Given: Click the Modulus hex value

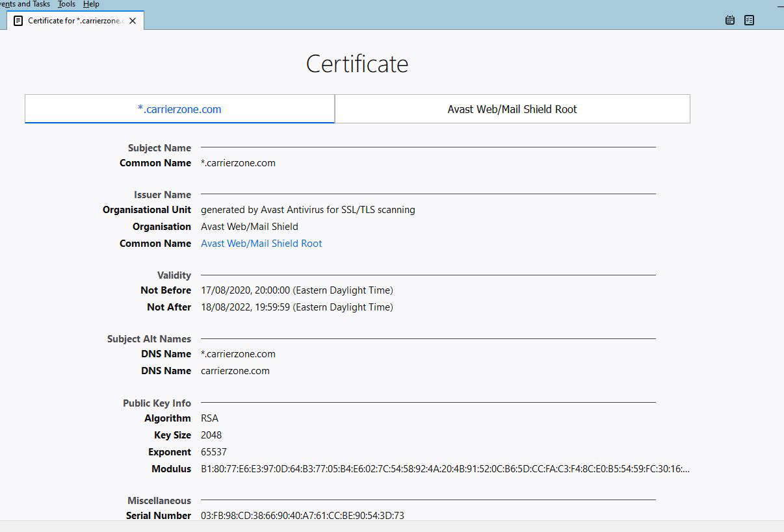Looking at the screenshot, I should [445, 469].
